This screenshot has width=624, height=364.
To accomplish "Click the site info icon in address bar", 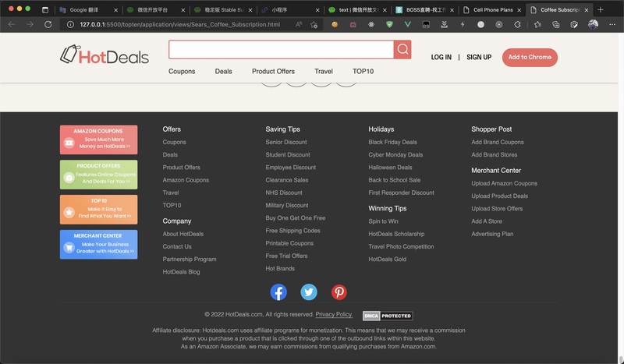I will click(70, 25).
